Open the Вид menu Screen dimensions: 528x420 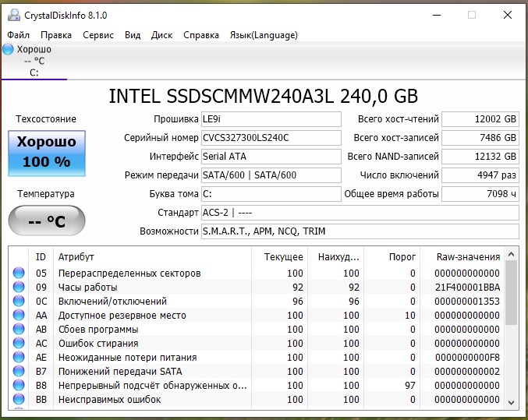(133, 35)
